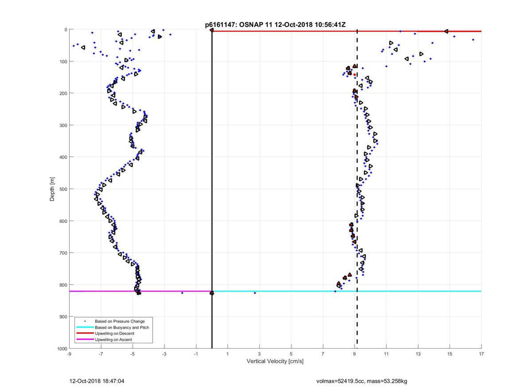Click the x-axis tick label 9
Screen dimensions: 532x392
(x=355, y=354)
